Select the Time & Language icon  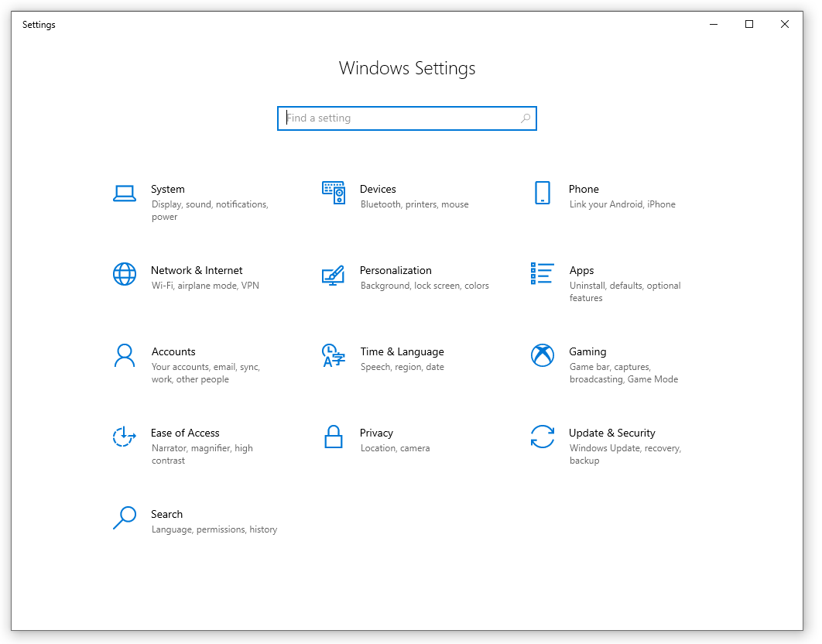click(x=333, y=355)
